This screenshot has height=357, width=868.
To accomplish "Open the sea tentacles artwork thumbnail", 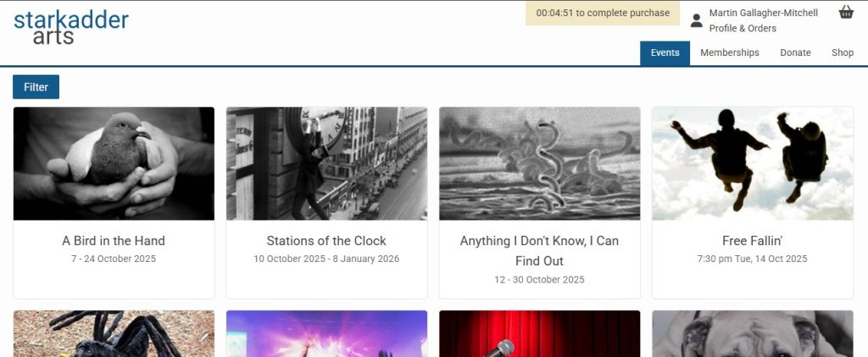I will pyautogui.click(x=540, y=164).
